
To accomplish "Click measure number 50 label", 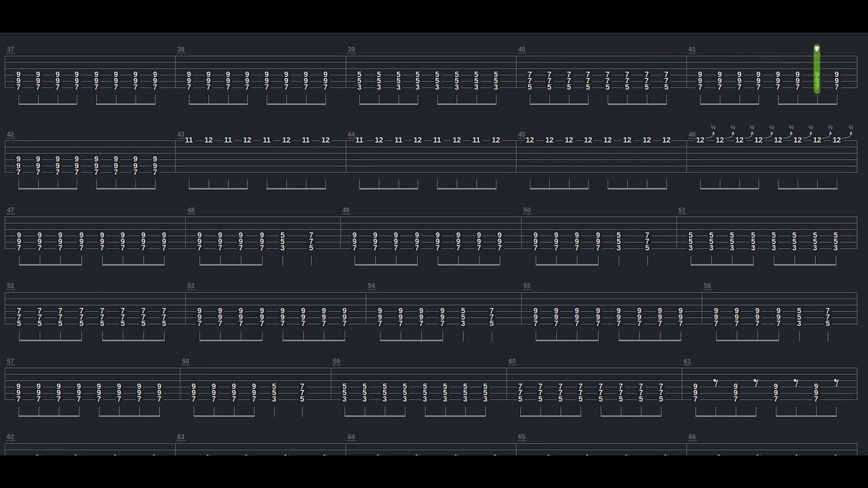I will [527, 211].
